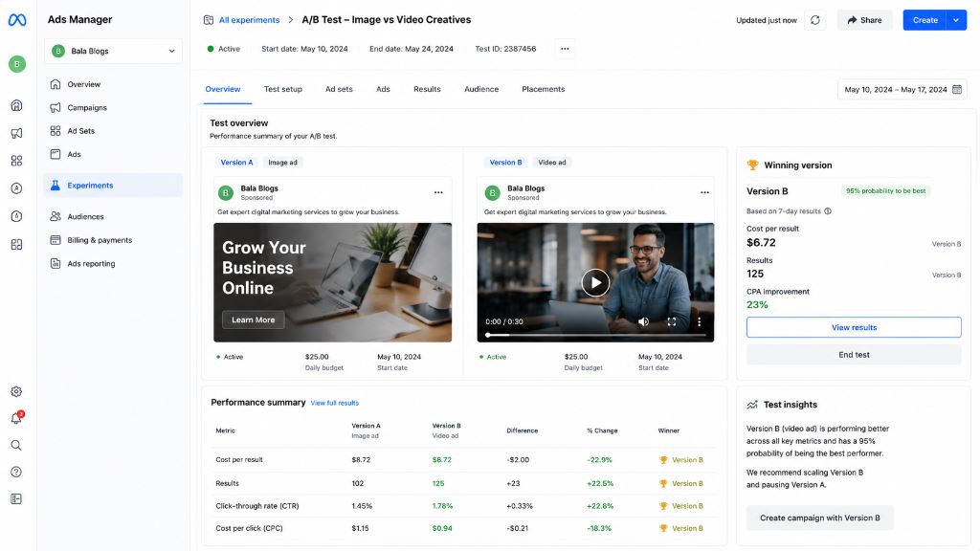The image size is (980, 551).
Task: Click the Grow Your Business image ad thumbnail
Action: [332, 282]
